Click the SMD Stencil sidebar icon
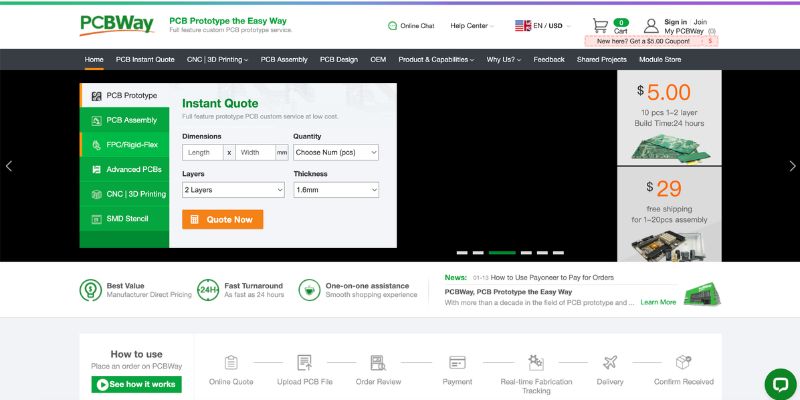 pyautogui.click(x=96, y=219)
